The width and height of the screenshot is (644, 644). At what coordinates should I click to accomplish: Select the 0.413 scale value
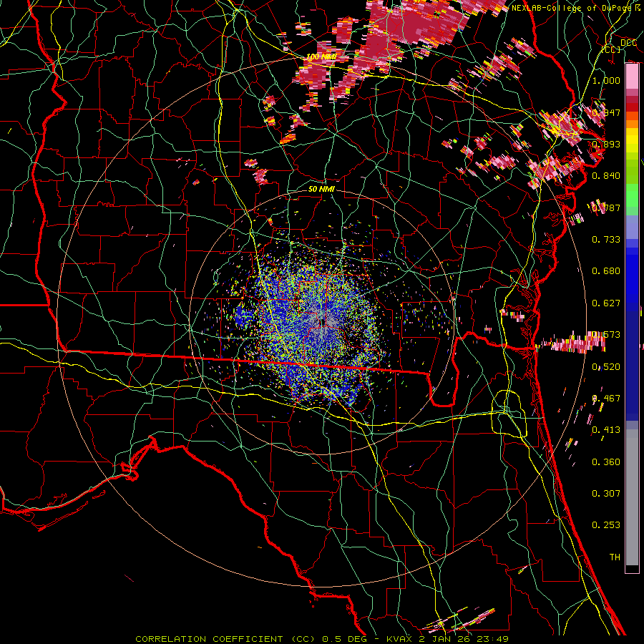(606, 430)
